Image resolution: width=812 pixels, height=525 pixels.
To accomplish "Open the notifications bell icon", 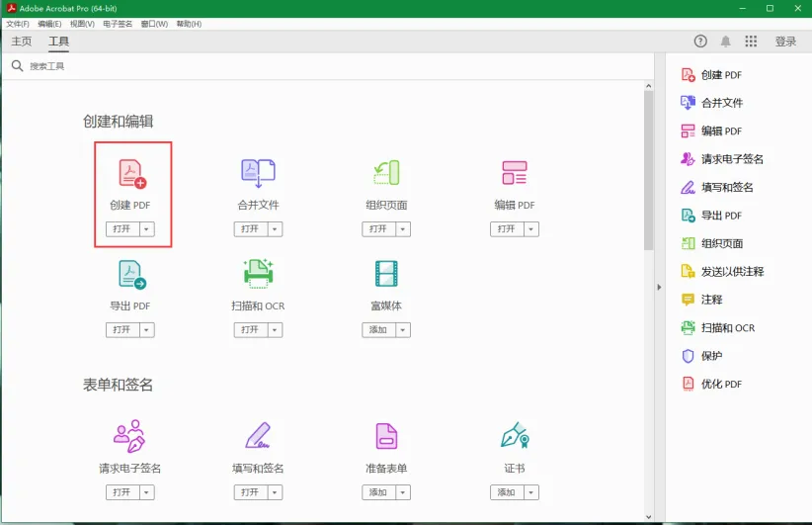I will [x=725, y=42].
